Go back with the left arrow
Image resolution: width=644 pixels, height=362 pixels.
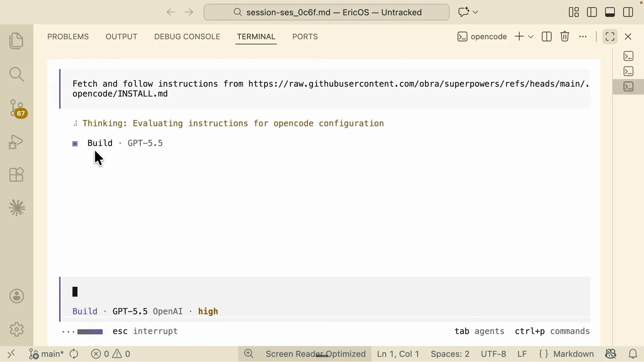[171, 12]
